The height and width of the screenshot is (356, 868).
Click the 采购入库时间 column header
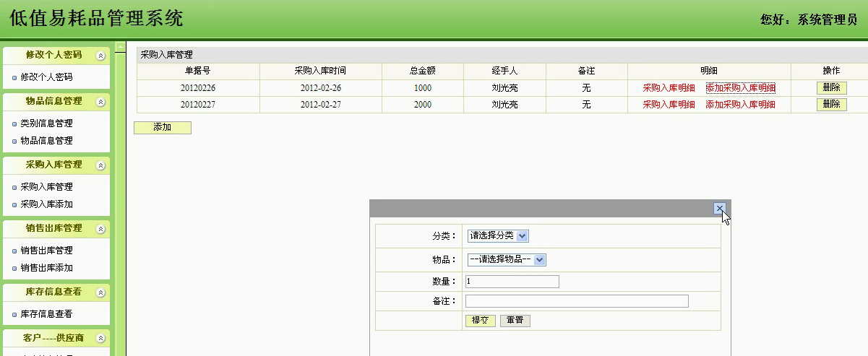pos(320,71)
